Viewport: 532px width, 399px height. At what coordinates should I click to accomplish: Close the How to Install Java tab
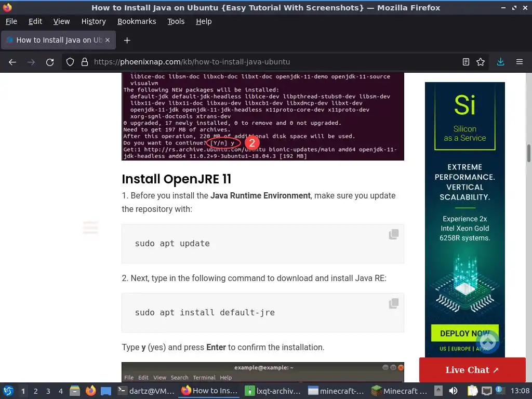108,40
